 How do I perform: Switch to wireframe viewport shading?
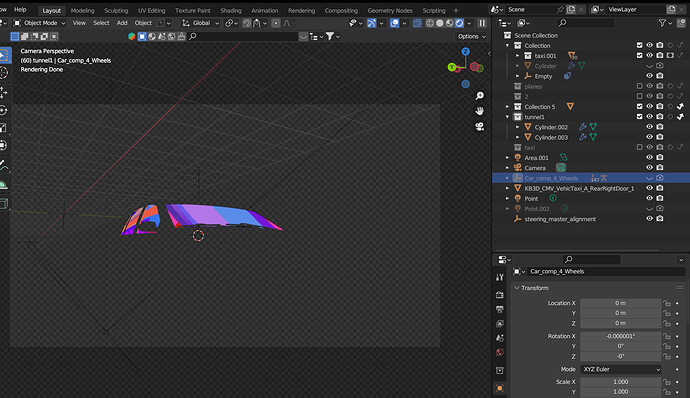(430, 23)
